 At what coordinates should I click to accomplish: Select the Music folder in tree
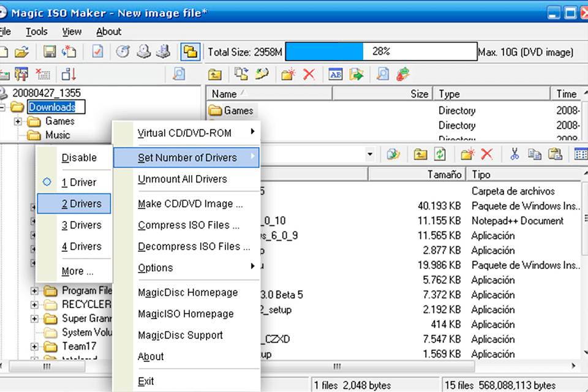58,135
